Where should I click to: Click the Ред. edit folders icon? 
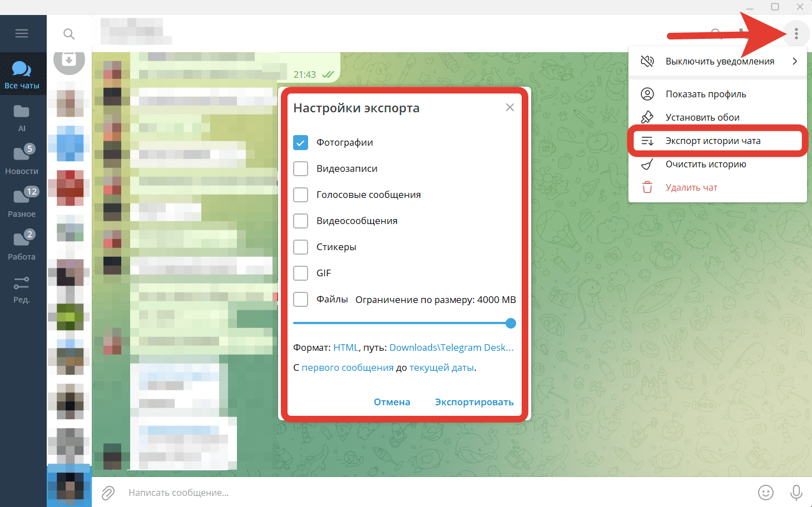22,289
